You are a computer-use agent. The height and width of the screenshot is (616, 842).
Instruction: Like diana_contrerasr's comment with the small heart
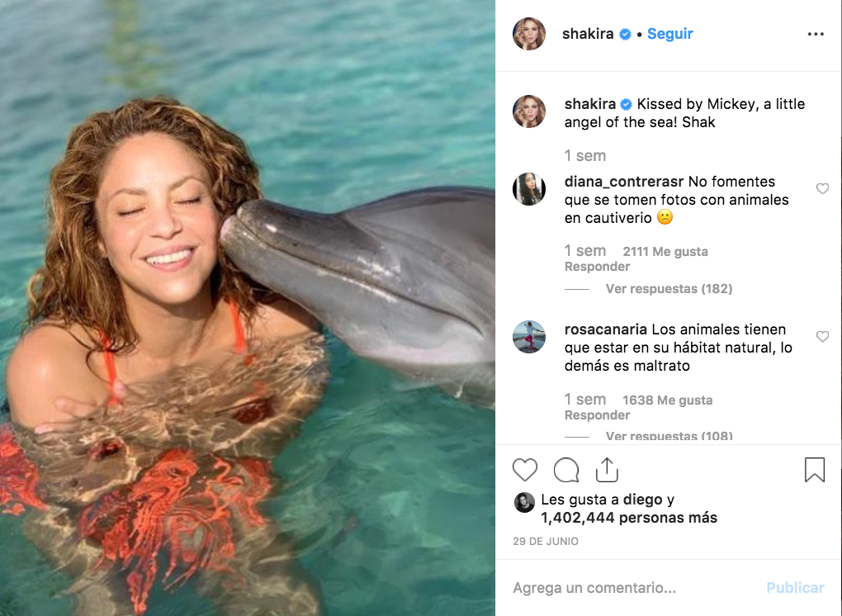tap(822, 189)
